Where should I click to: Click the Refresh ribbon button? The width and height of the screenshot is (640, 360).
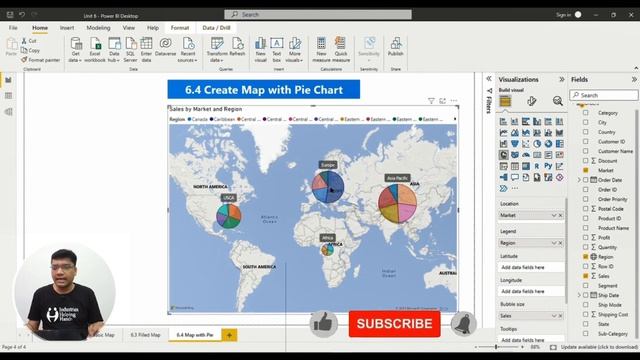pyautogui.click(x=237, y=47)
